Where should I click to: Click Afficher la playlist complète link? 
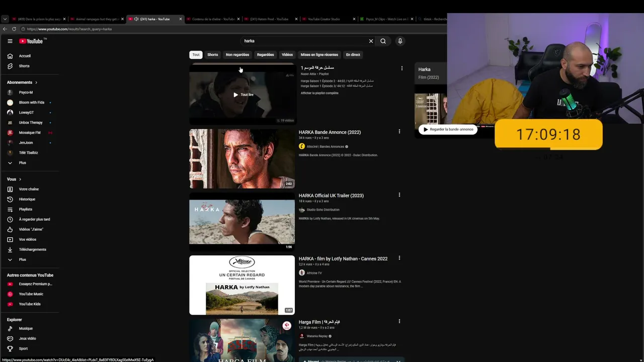tap(319, 93)
